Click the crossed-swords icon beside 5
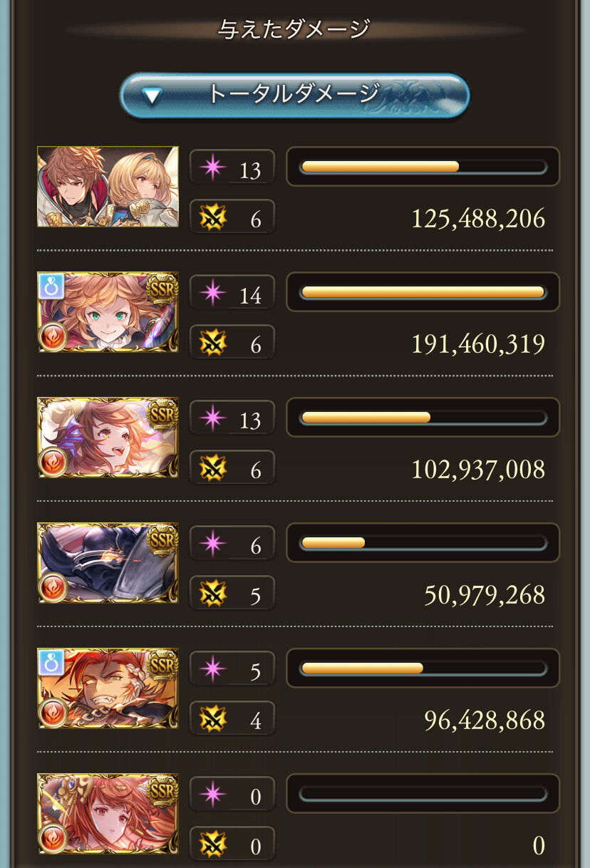This screenshot has width=590, height=868. (x=212, y=593)
